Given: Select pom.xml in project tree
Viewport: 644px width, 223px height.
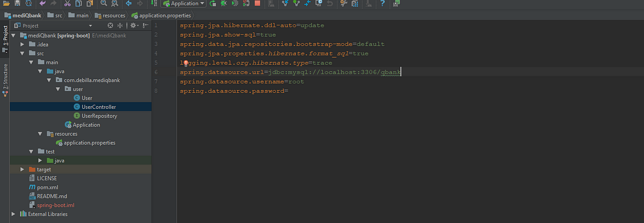Looking at the screenshot, I should coord(43,187).
